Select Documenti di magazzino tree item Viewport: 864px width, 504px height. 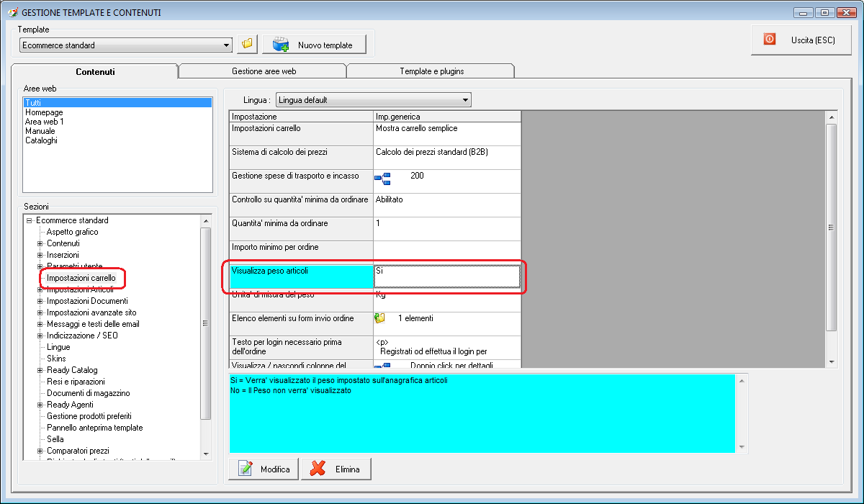[x=89, y=393]
